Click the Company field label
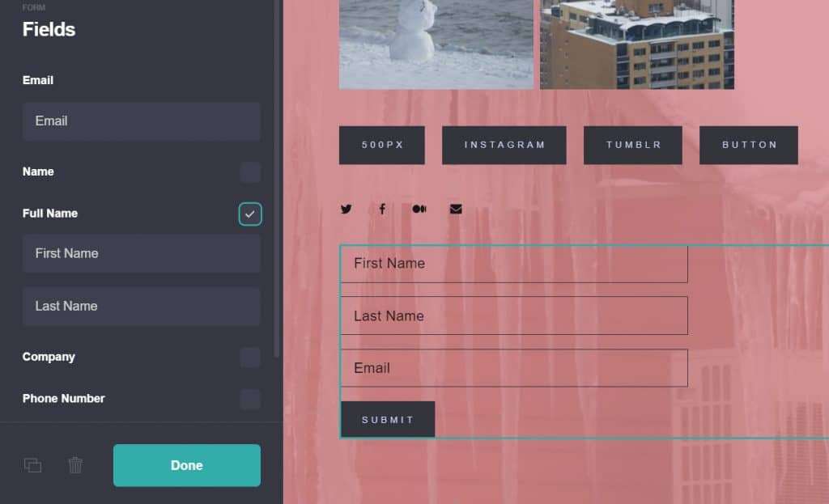The width and height of the screenshot is (829, 504). point(49,357)
